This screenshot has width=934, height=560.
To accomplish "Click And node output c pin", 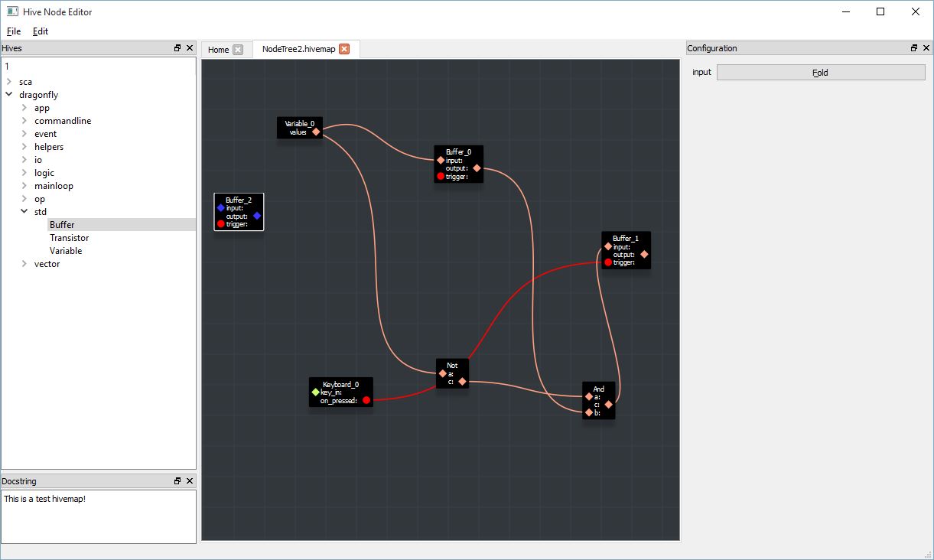I will (x=609, y=405).
